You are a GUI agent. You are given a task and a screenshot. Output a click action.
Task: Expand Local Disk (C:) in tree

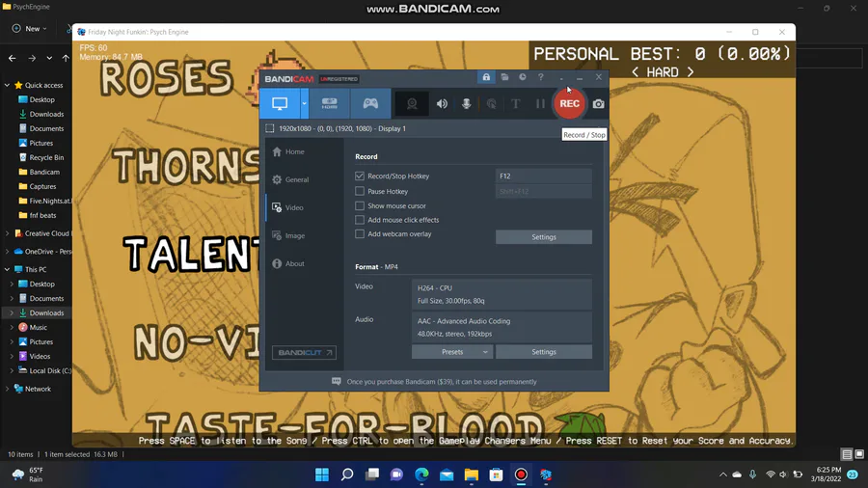point(12,370)
